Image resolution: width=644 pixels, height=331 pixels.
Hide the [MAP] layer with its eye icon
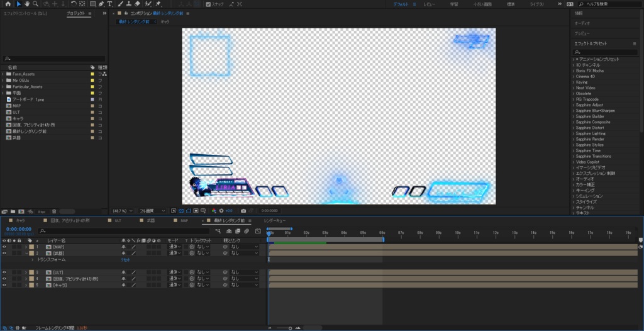click(4, 247)
